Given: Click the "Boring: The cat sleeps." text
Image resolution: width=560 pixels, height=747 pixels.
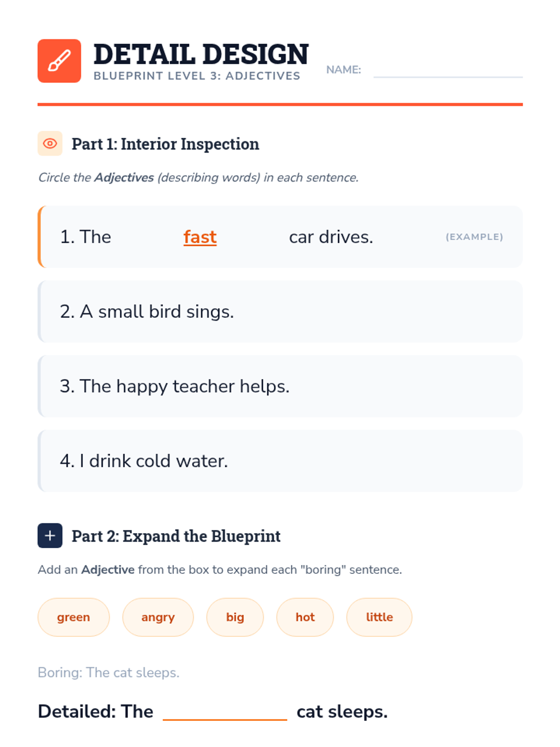Looking at the screenshot, I should 109,673.
